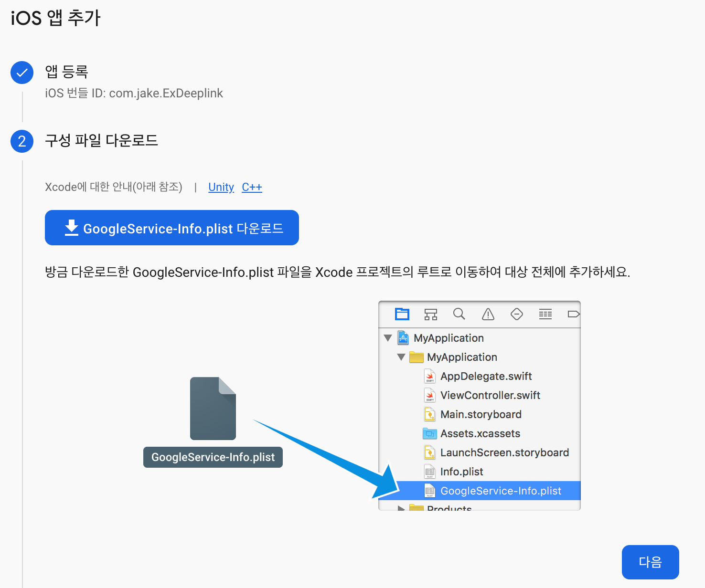705x588 pixels.
Task: Click the completed 앱 등록 step checkmark
Action: pyautogui.click(x=22, y=73)
